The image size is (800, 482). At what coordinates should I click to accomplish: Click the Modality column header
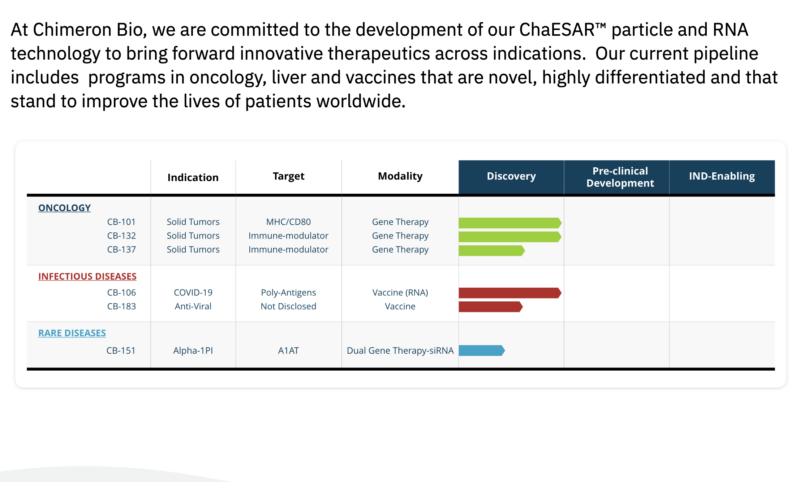tap(400, 176)
